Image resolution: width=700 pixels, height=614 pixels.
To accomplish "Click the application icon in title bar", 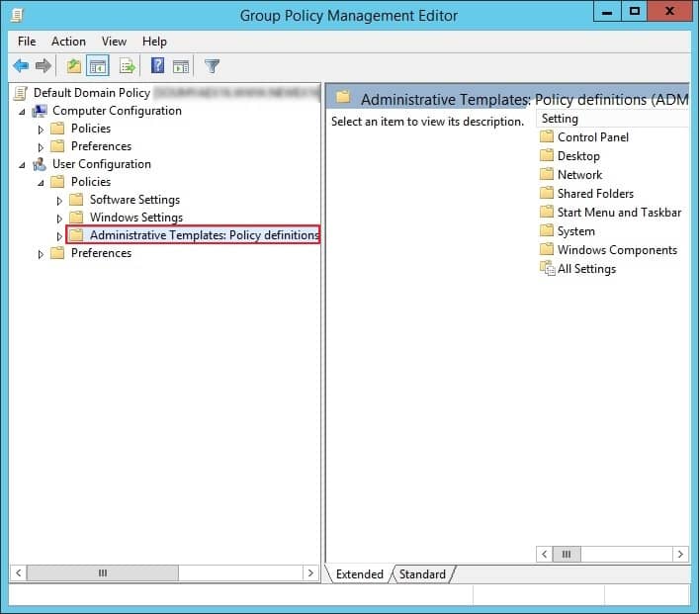I will [17, 15].
